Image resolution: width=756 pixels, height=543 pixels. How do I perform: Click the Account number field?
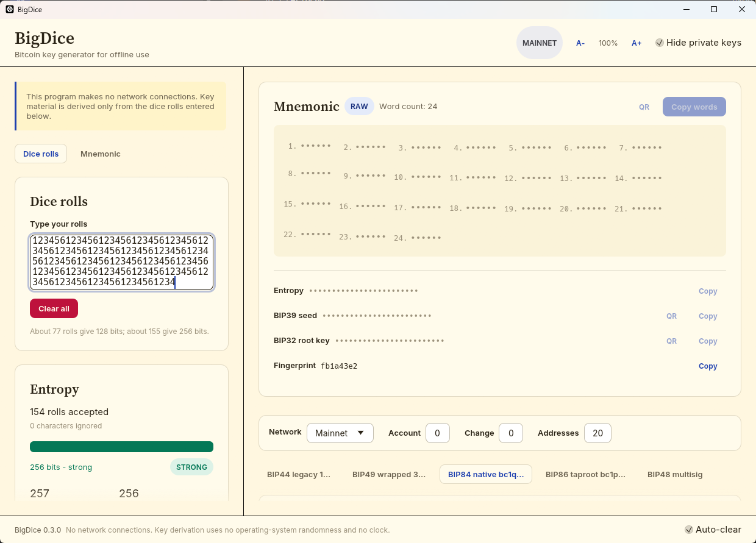click(438, 433)
